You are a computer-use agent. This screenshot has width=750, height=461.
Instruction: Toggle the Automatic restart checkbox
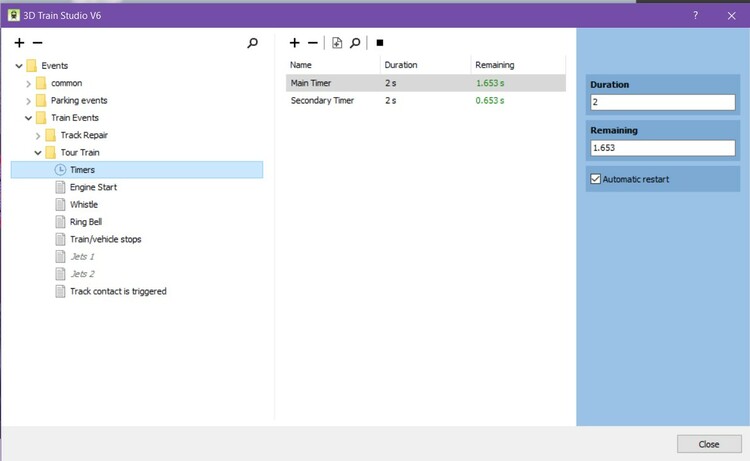pos(596,179)
